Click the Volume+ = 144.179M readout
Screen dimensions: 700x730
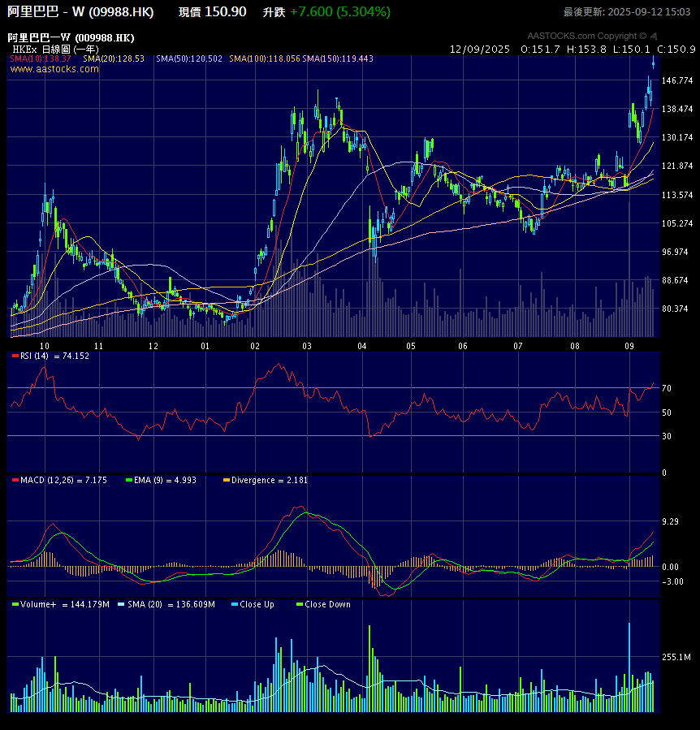point(65,604)
